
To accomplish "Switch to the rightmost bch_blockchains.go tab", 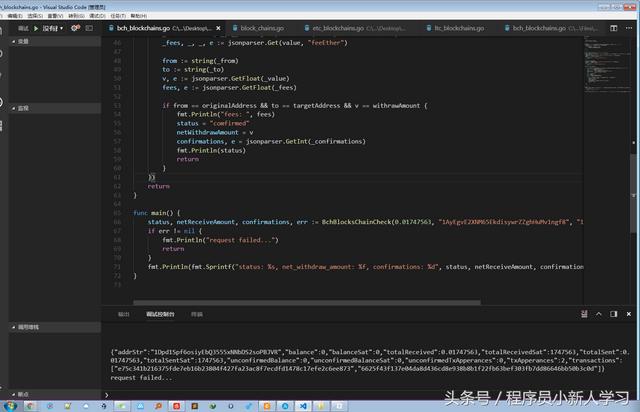I will [x=551, y=28].
